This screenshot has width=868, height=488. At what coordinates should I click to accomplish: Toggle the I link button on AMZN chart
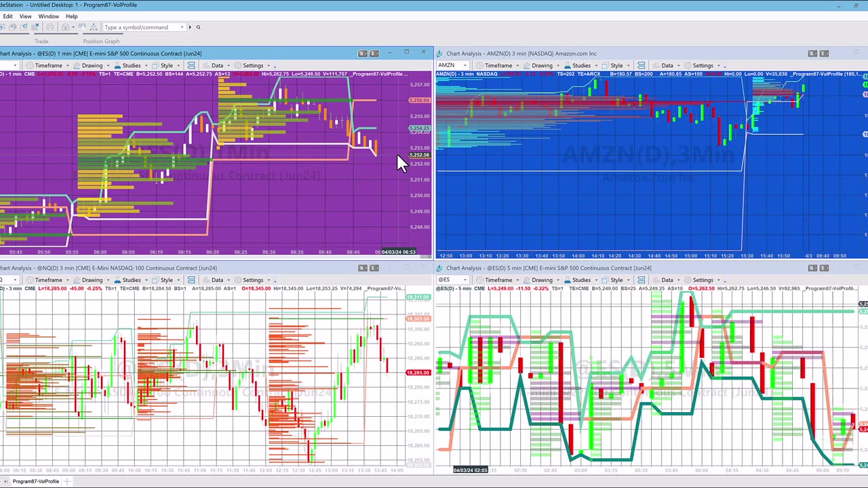tap(824, 54)
